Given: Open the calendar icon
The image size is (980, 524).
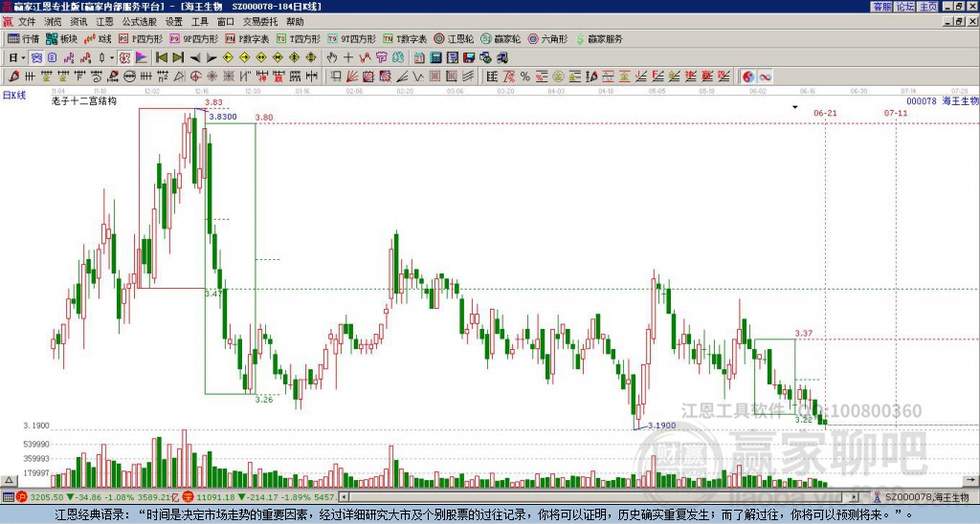Looking at the screenshot, I should (x=419, y=58).
